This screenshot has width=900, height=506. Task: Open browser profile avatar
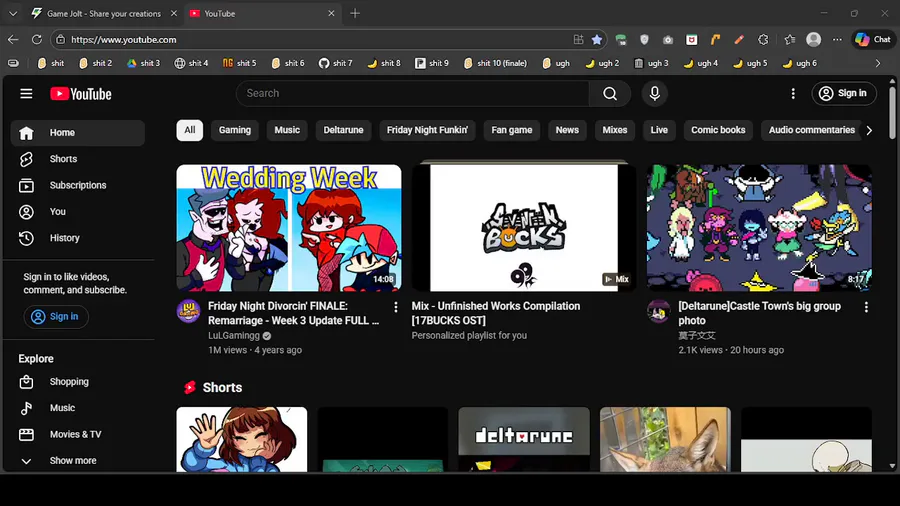[813, 40]
